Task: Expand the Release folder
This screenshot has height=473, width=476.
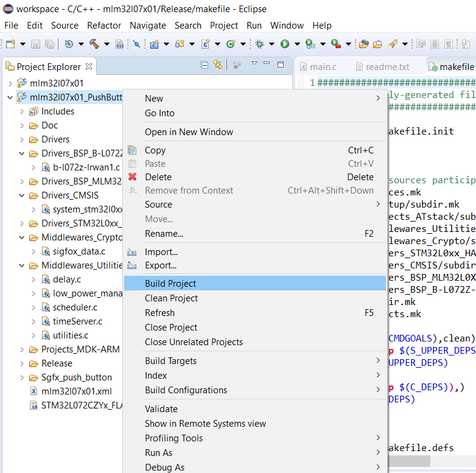Action: click(22, 363)
